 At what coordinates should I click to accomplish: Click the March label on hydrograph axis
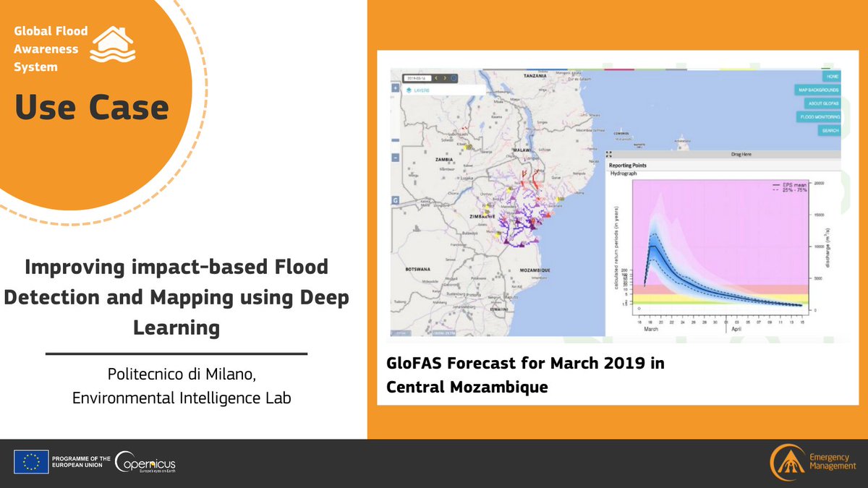652,328
